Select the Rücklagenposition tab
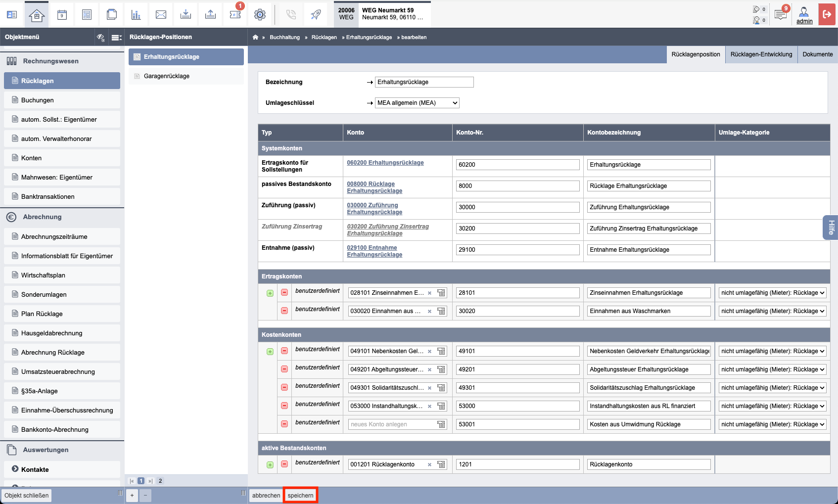838x504 pixels. click(x=696, y=54)
